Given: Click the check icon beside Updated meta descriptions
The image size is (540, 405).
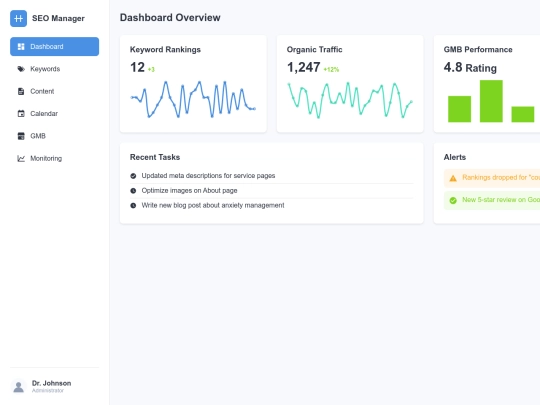Looking at the screenshot, I should 133,176.
